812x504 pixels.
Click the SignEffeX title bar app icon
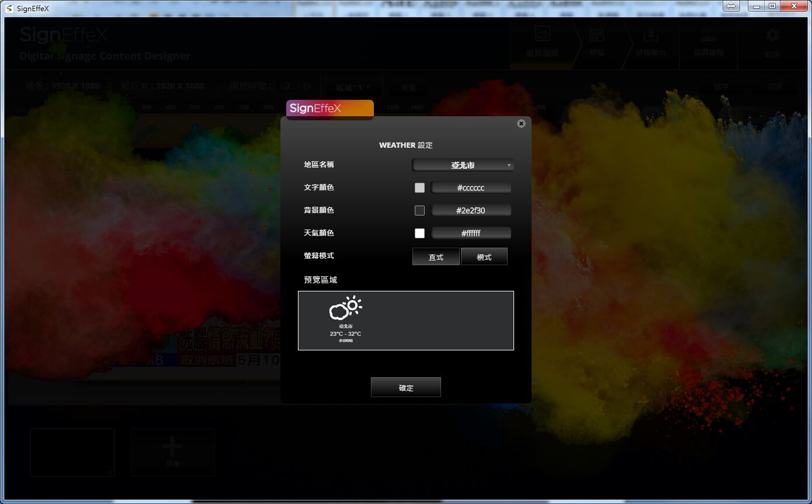pos(9,8)
